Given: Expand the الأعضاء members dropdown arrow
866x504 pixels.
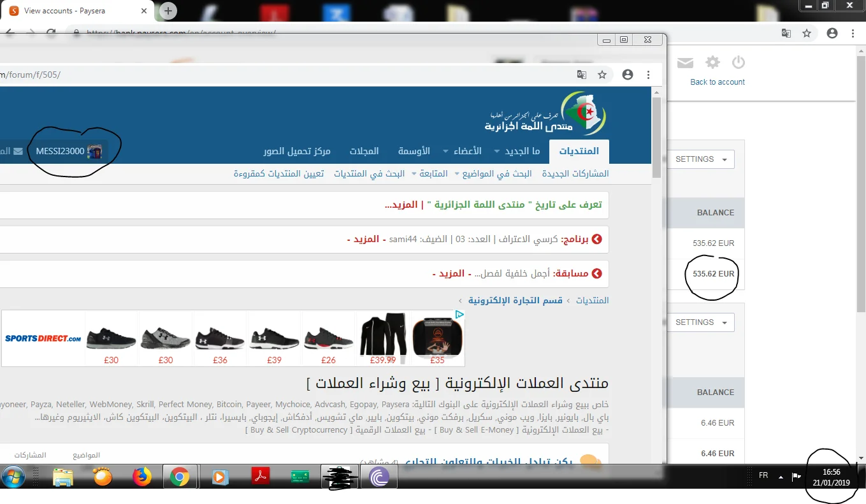Looking at the screenshot, I should [462, 152].
